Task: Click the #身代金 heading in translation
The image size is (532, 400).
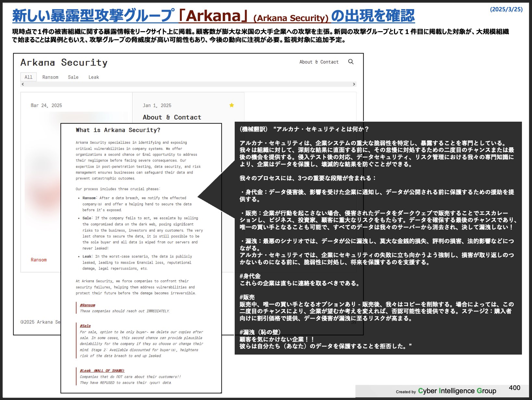Action: coord(250,276)
